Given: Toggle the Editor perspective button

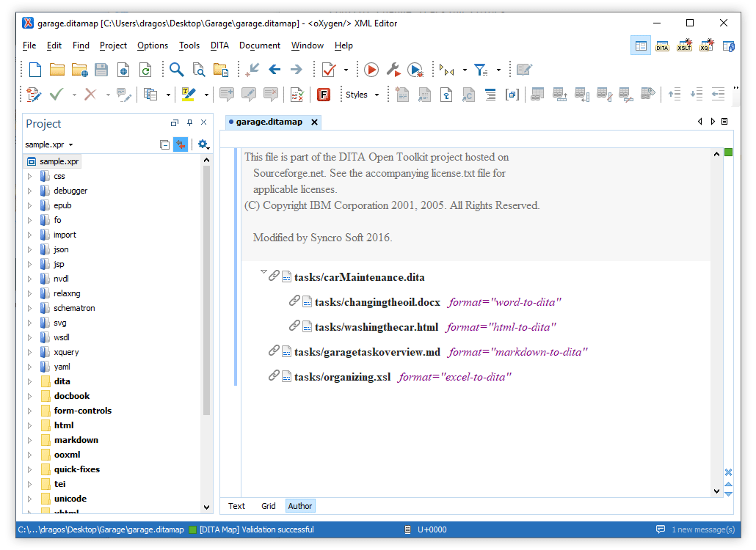Looking at the screenshot, I should tap(641, 45).
